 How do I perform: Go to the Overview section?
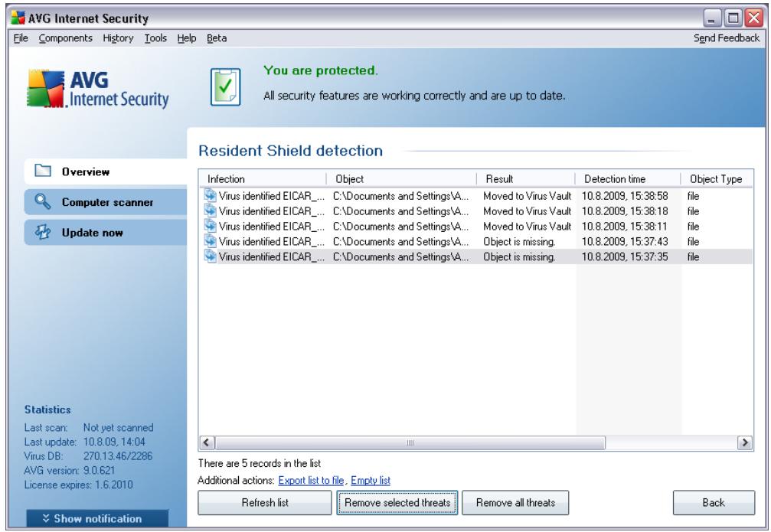click(106, 171)
